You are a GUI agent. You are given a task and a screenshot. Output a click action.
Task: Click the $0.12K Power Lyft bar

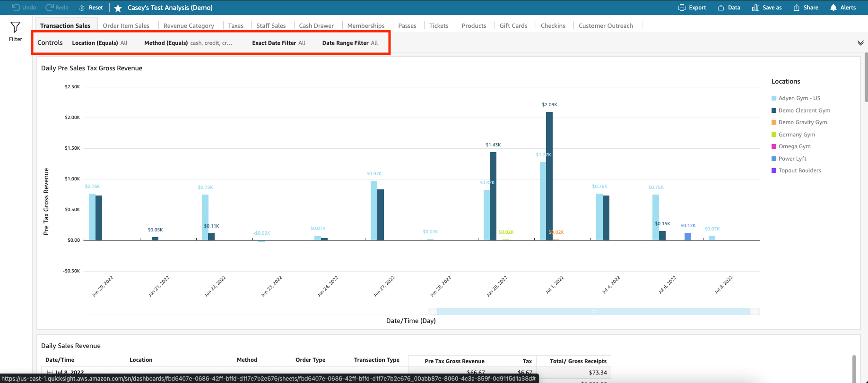688,236
